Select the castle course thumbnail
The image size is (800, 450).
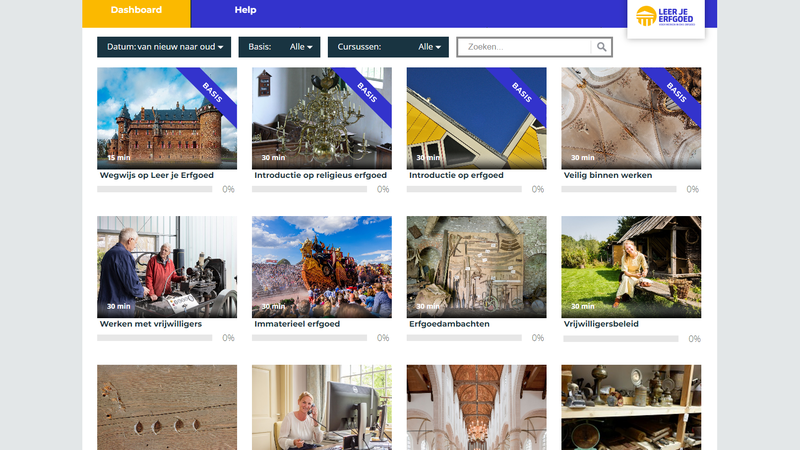[x=167, y=118]
